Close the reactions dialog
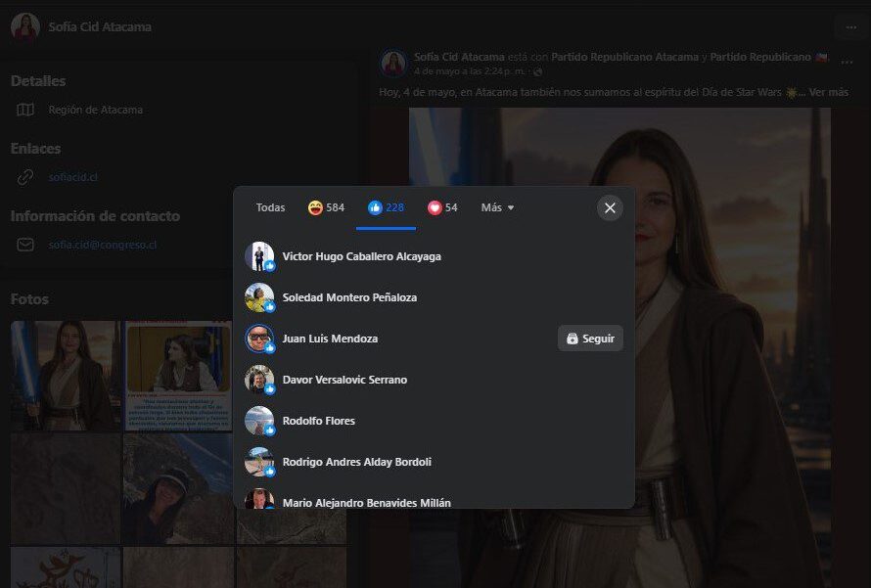 (610, 207)
